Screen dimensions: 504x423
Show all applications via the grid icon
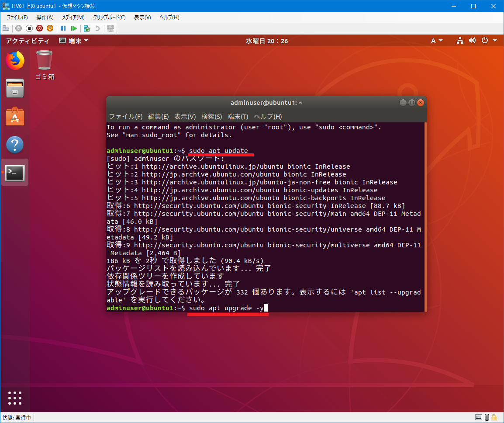pyautogui.click(x=15, y=398)
